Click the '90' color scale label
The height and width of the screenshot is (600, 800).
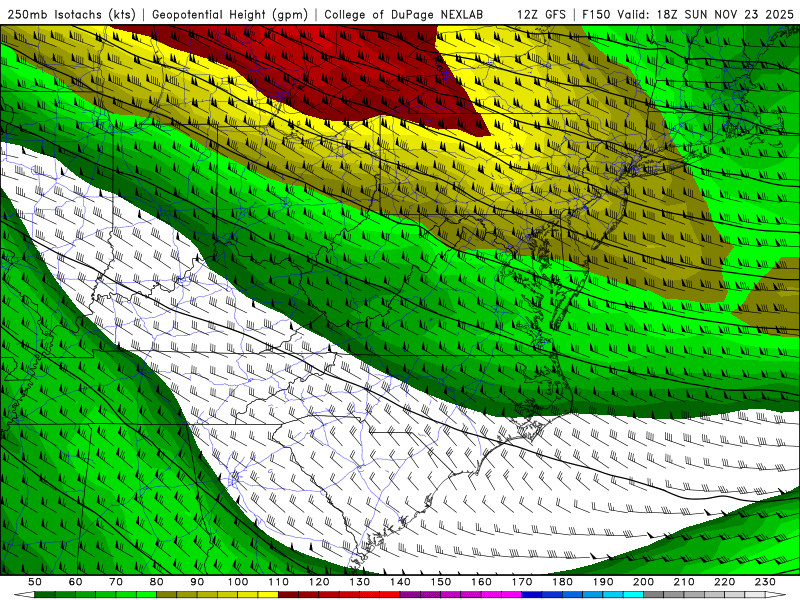tap(197, 582)
